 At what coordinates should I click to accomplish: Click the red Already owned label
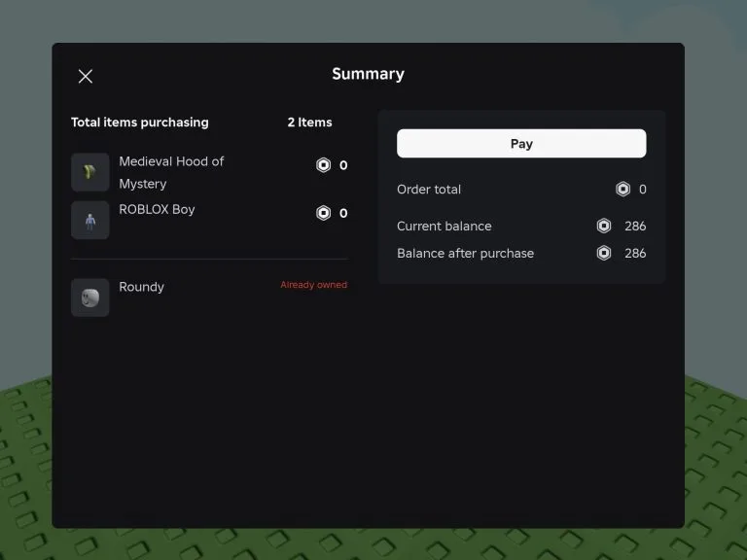click(313, 285)
